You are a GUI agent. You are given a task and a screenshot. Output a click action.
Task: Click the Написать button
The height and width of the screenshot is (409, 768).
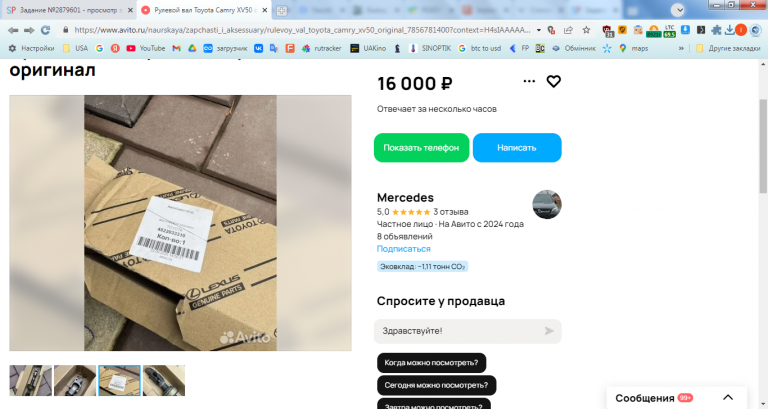point(517,147)
